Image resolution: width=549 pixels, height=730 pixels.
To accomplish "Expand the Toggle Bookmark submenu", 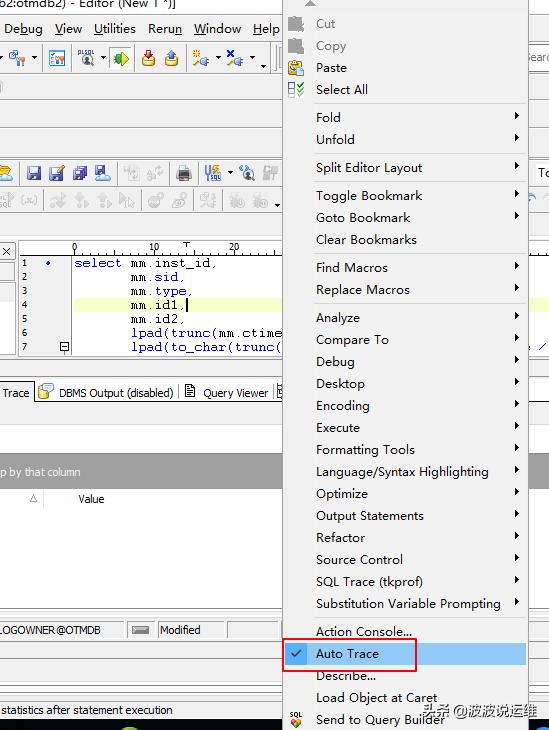I will [x=405, y=196].
